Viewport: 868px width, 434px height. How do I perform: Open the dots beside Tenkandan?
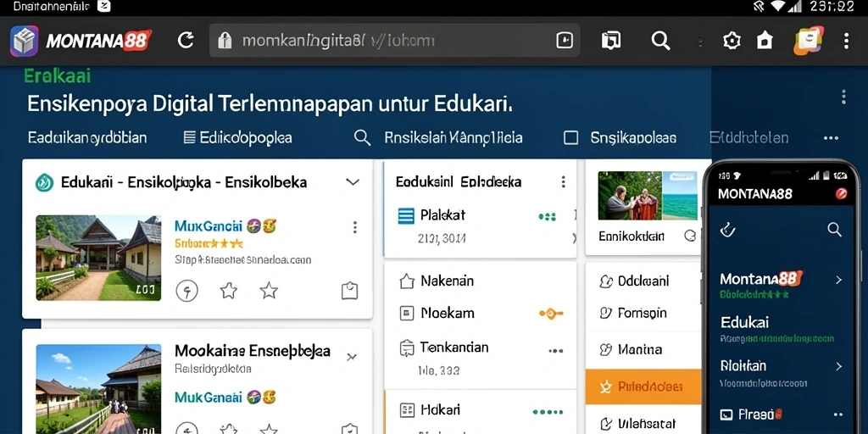click(x=555, y=350)
